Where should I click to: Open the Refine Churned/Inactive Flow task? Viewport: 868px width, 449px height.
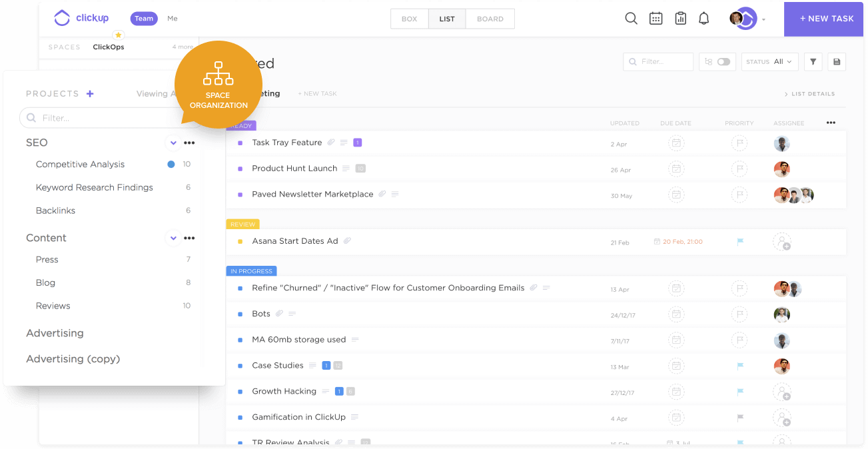(x=388, y=288)
